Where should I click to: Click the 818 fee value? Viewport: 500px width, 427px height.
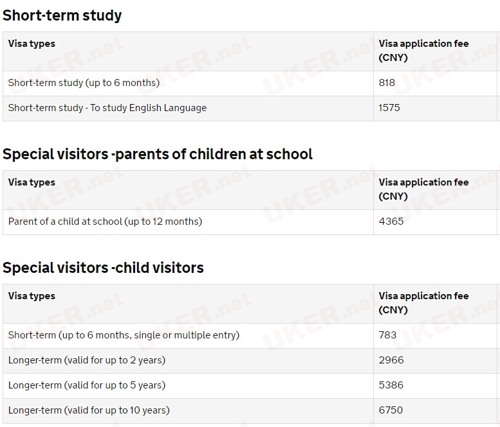pos(387,83)
